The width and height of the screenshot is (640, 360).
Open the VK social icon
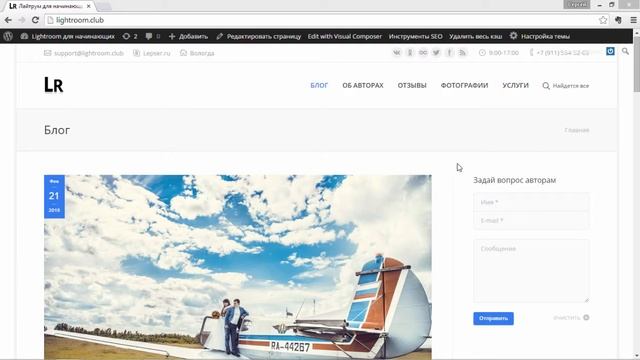point(397,53)
